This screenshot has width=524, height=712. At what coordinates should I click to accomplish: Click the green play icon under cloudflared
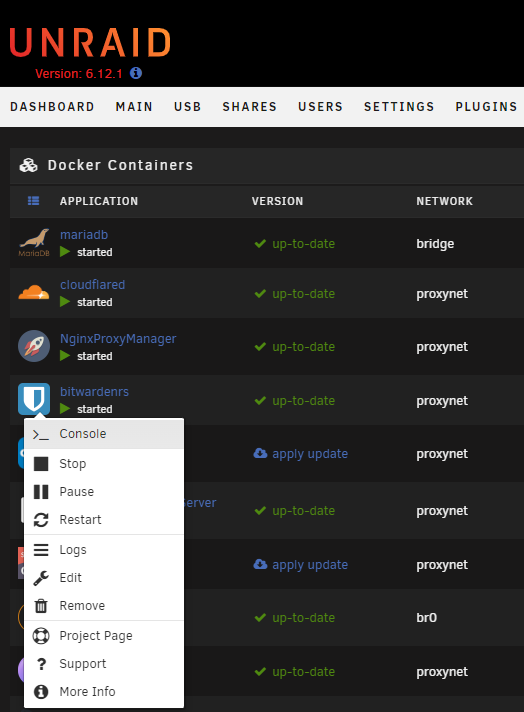point(65,302)
